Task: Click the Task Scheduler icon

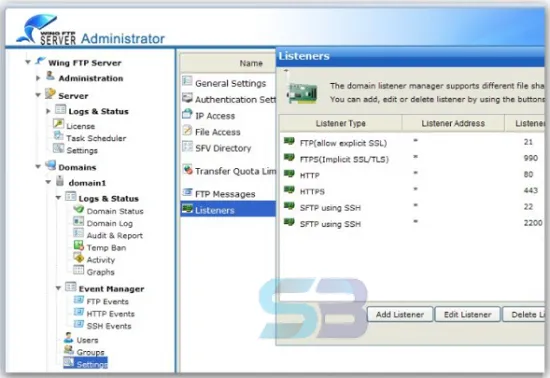Action: [x=58, y=136]
